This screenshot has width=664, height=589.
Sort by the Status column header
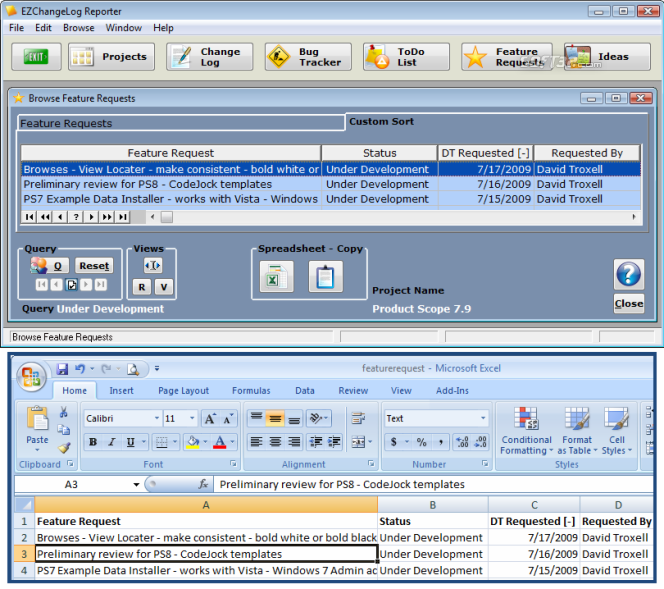pos(379,153)
